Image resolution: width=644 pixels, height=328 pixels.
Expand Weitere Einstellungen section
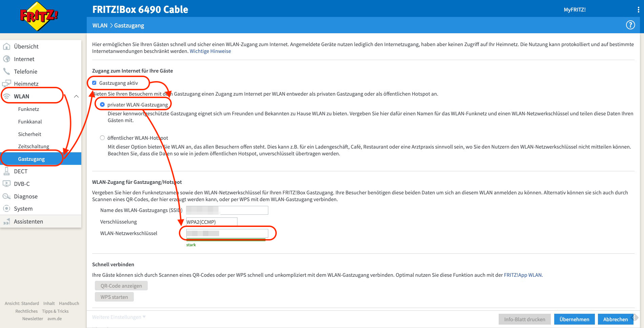(x=119, y=317)
